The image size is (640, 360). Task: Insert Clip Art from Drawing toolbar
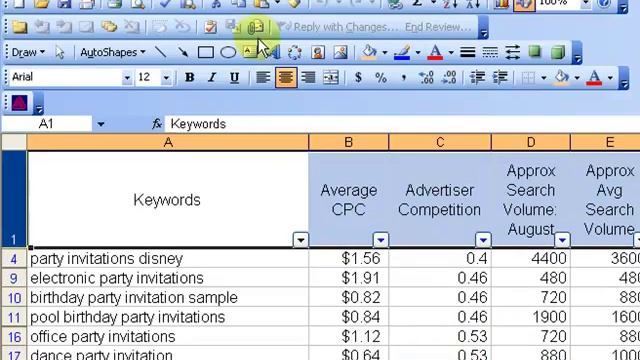pyautogui.click(x=318, y=52)
